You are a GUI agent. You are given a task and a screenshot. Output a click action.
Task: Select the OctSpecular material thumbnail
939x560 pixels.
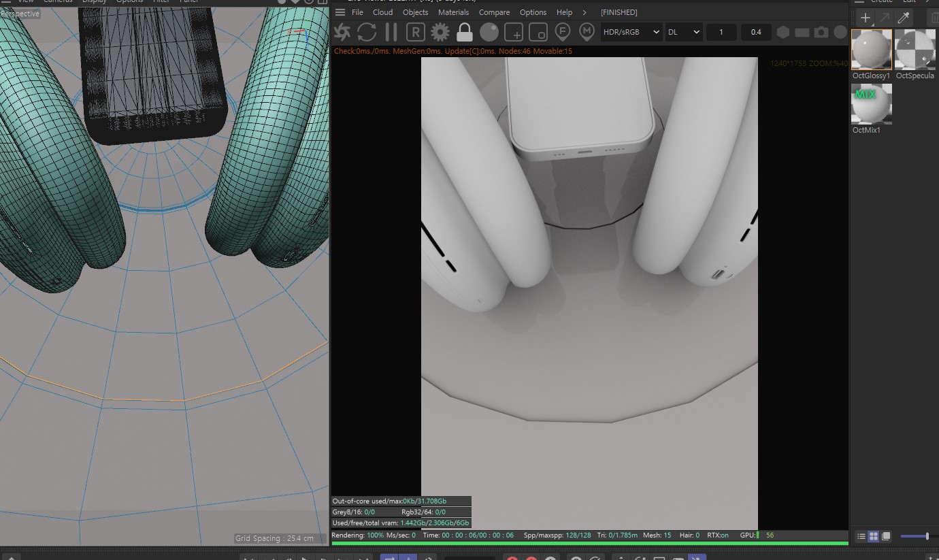915,50
